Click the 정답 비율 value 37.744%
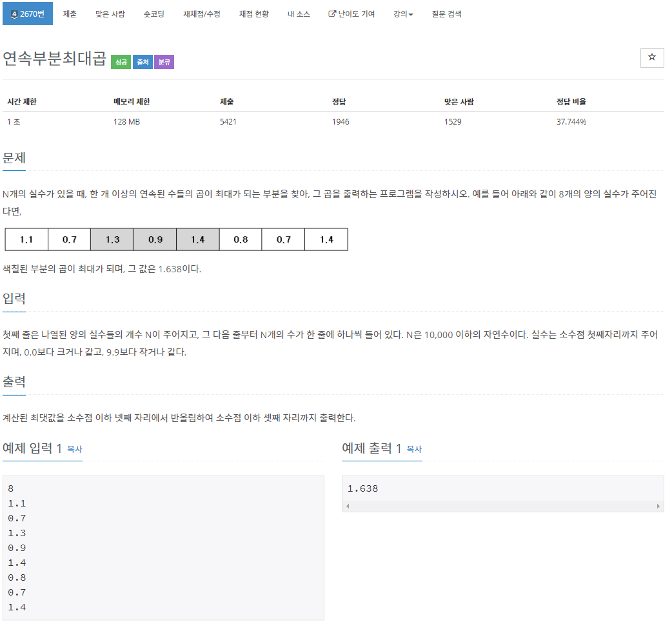 pos(571,122)
